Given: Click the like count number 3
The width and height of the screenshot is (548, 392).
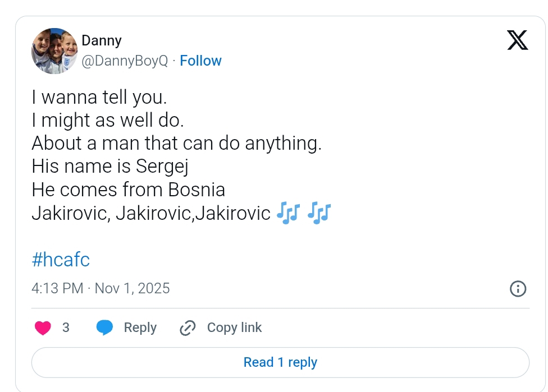Looking at the screenshot, I should (x=66, y=328).
